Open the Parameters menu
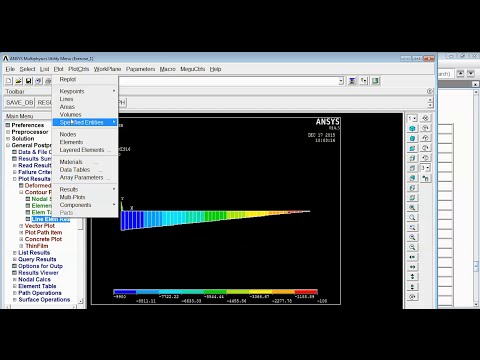Image resolution: width=480 pixels, height=360 pixels. click(140, 69)
